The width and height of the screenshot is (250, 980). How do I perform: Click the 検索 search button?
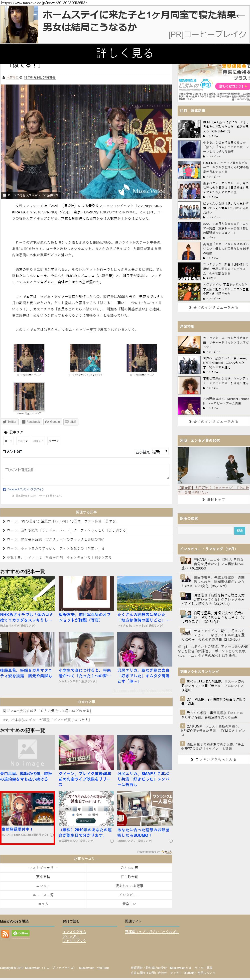point(240,530)
